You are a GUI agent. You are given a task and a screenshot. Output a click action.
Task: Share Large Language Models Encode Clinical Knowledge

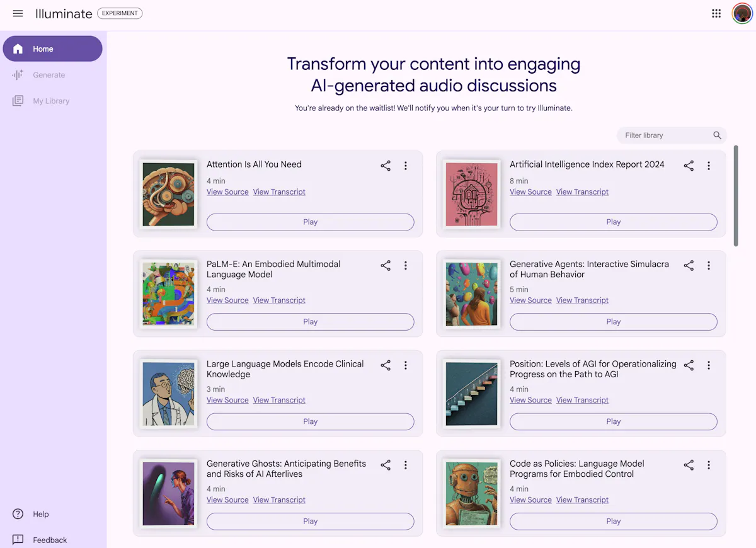tap(386, 365)
